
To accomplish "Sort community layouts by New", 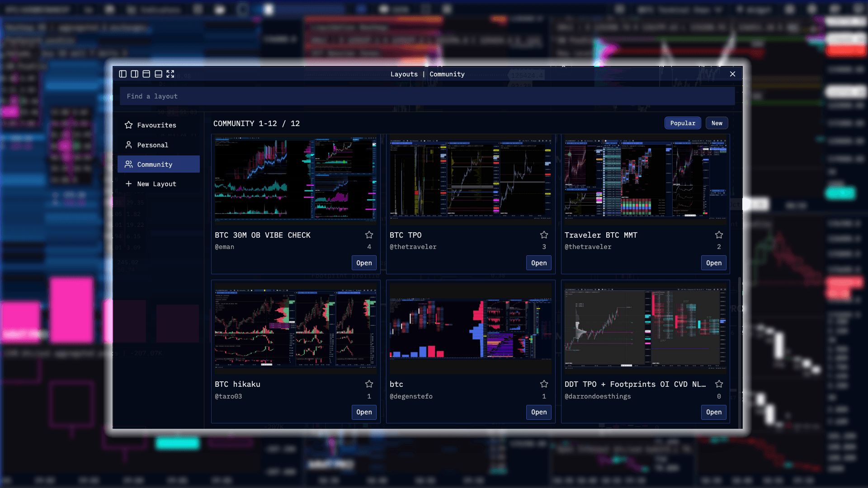I will 717,123.
